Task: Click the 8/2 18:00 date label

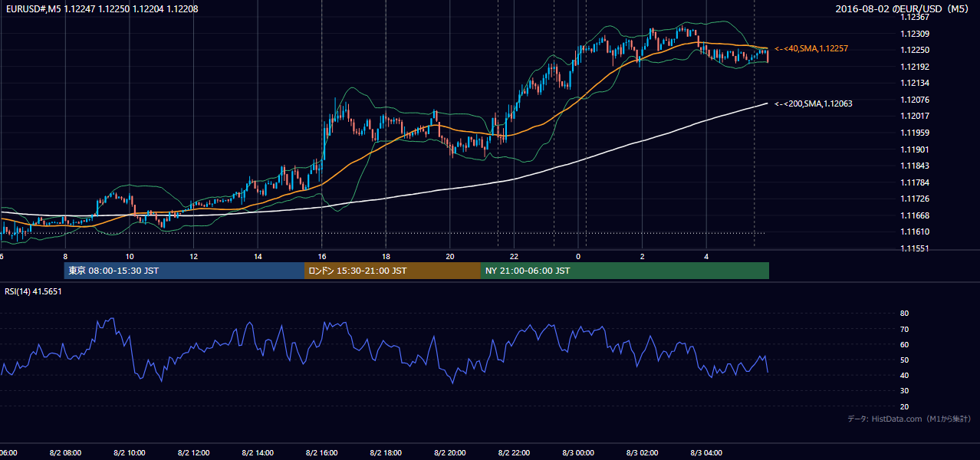Action: pos(386,453)
